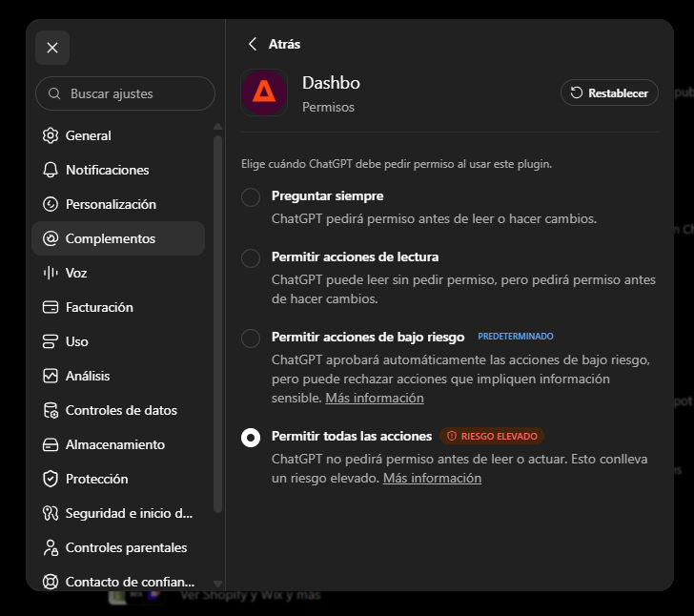Click the Análisis label in sidebar
The height and width of the screenshot is (616, 694).
(x=88, y=376)
